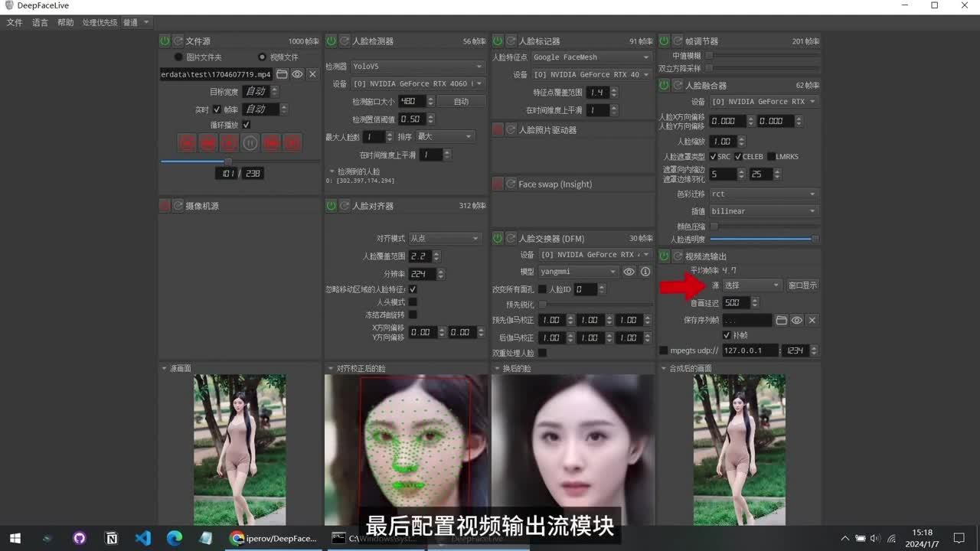Open the folder icon for 保存序列帧
This screenshot has height=551, width=980.
(782, 320)
